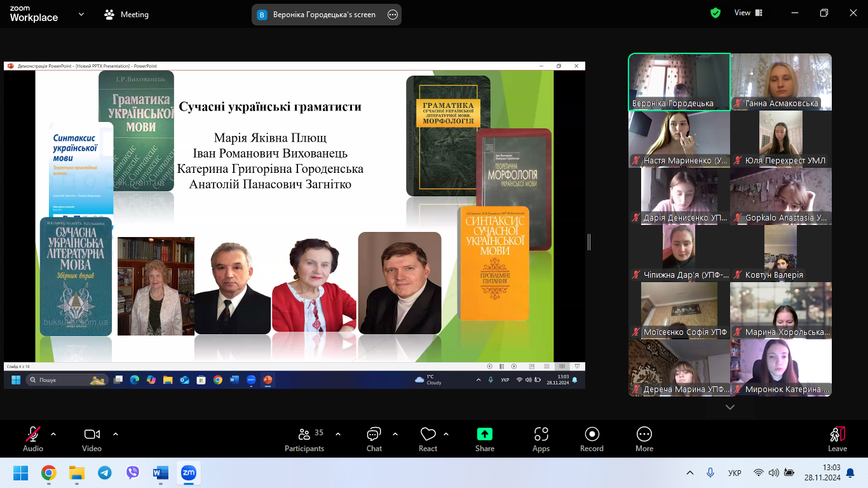Click the name Марія Яківна Плющ

click(x=270, y=138)
